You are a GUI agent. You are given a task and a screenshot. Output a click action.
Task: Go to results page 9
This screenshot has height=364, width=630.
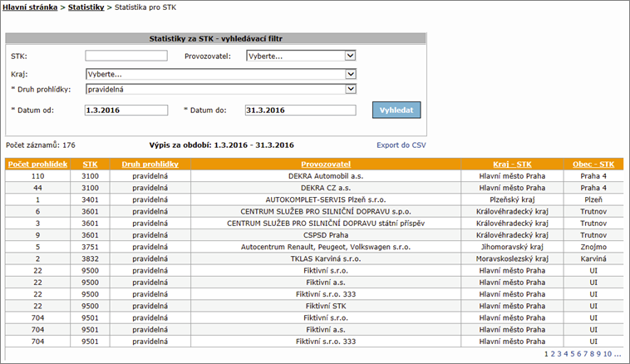pos(598,354)
